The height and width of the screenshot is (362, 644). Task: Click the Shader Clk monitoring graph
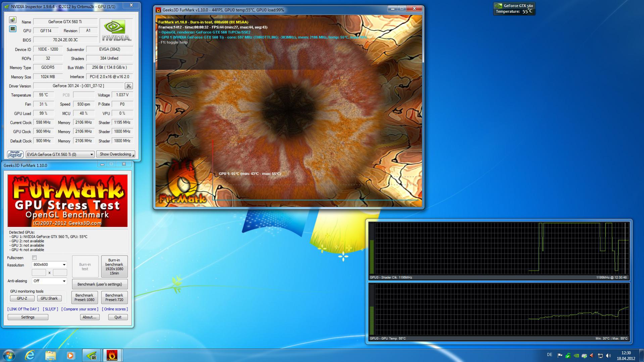pyautogui.click(x=499, y=251)
